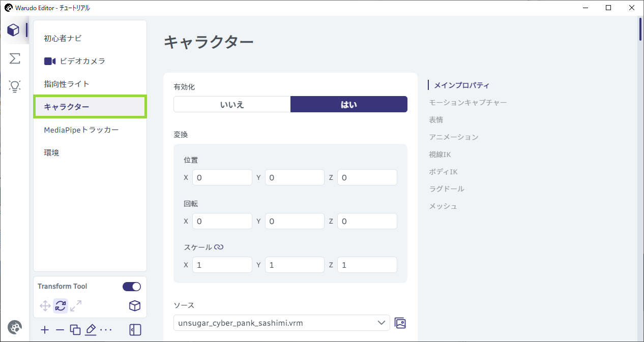Open the three-dots more options menu

(x=106, y=330)
